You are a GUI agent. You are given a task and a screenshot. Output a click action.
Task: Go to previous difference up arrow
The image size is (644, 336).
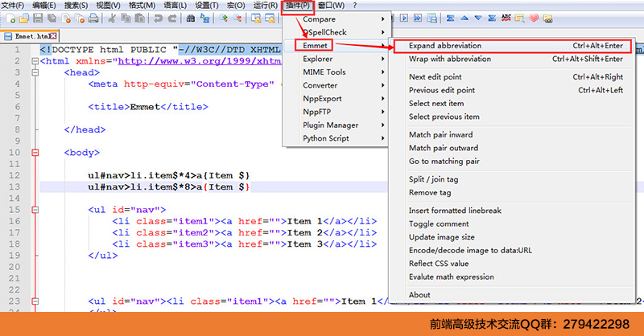click(464, 18)
